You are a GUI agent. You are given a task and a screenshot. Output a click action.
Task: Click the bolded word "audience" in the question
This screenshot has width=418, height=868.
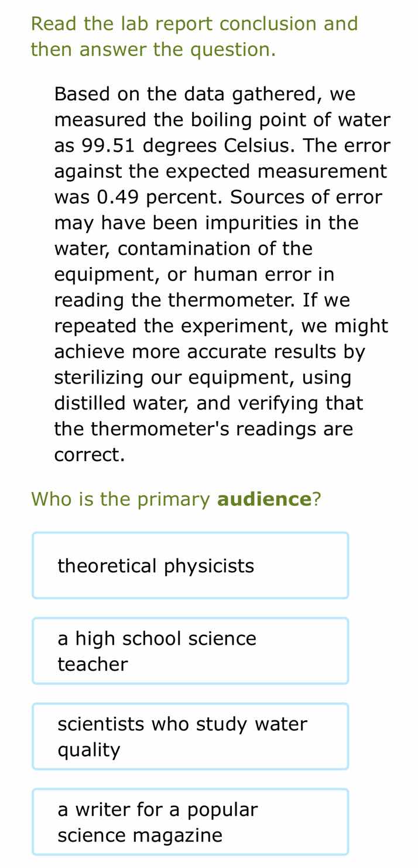click(x=263, y=498)
